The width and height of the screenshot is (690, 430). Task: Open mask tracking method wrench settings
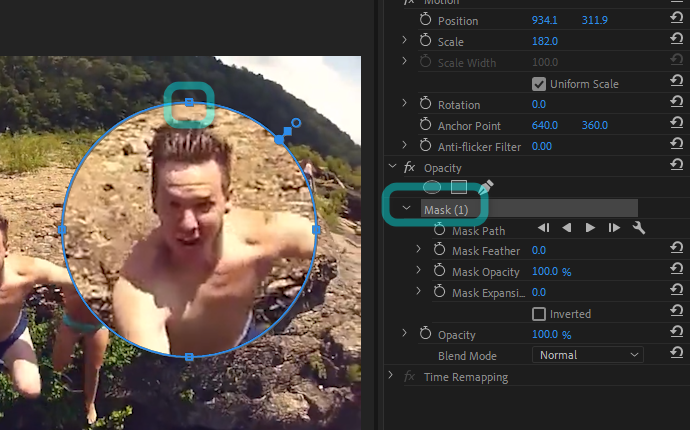(x=639, y=228)
